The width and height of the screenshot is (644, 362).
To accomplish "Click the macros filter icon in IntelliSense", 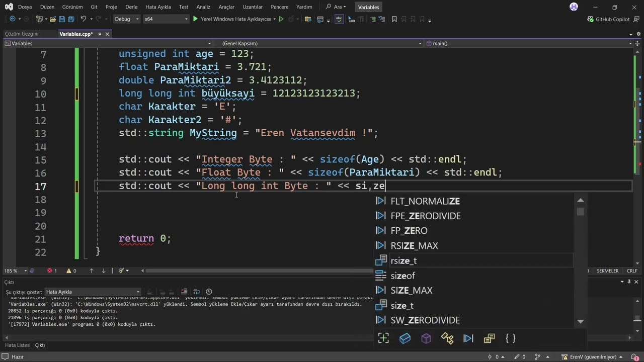I will click(x=468, y=338).
